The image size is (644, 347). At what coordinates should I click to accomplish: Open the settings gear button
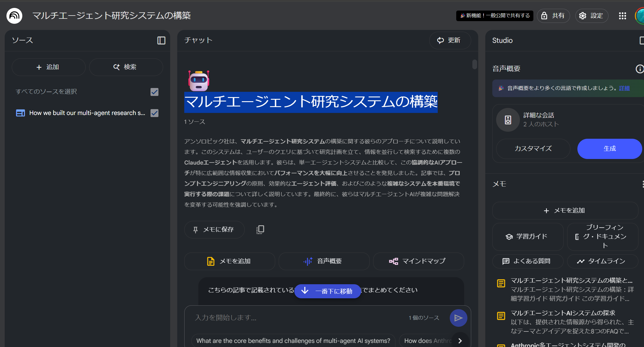tap(591, 16)
